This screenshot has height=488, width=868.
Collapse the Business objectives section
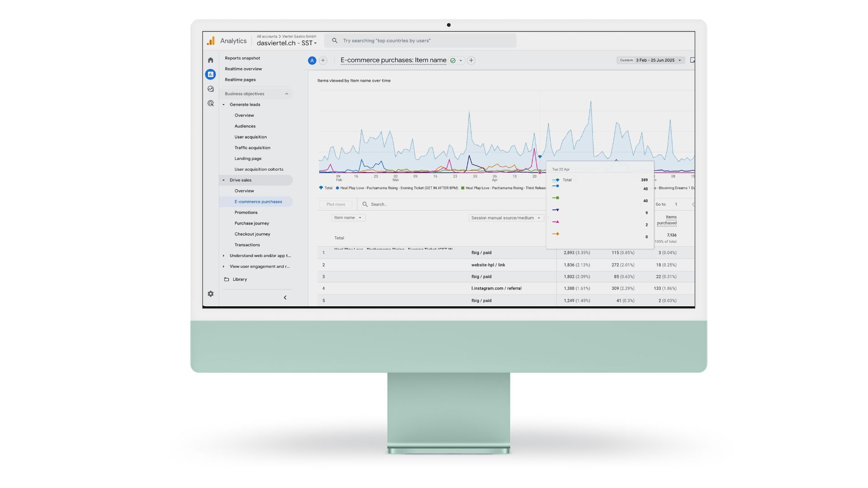[286, 94]
